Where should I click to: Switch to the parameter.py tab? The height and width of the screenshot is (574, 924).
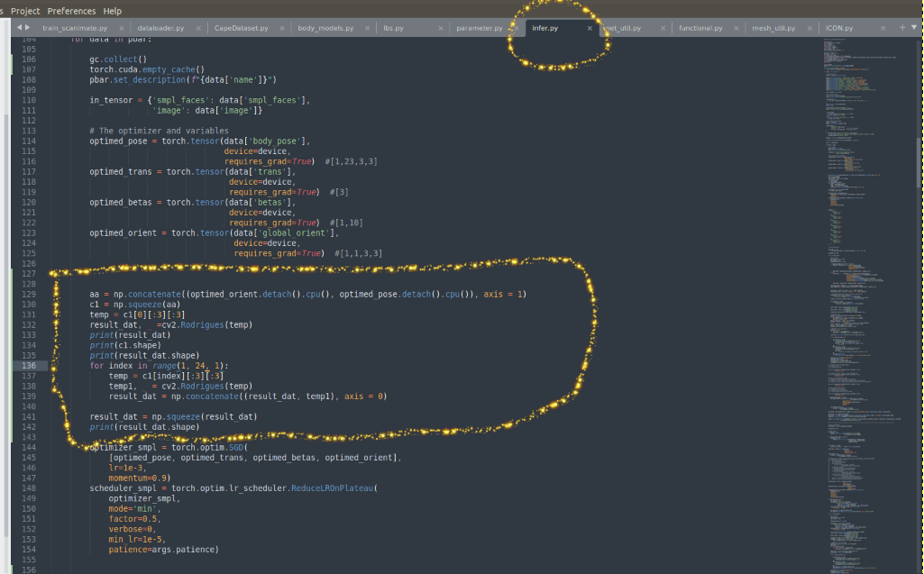click(x=479, y=28)
